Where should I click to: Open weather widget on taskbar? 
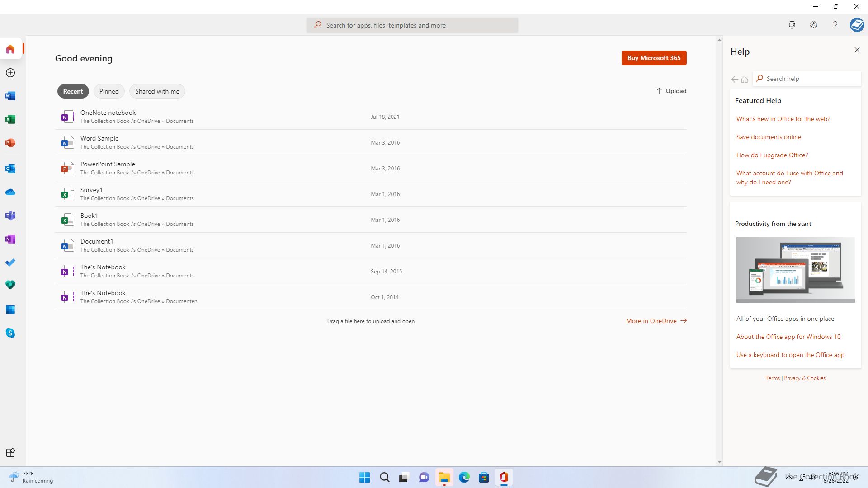pyautogui.click(x=31, y=477)
